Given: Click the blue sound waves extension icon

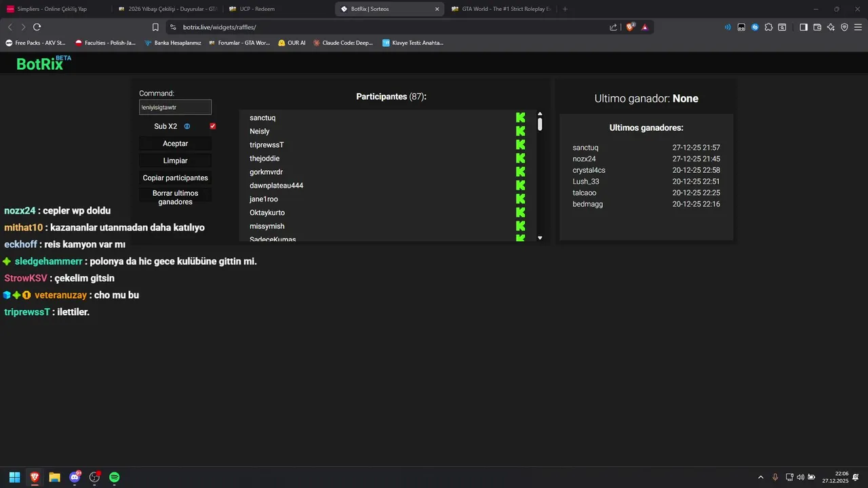Looking at the screenshot, I should tap(728, 27).
